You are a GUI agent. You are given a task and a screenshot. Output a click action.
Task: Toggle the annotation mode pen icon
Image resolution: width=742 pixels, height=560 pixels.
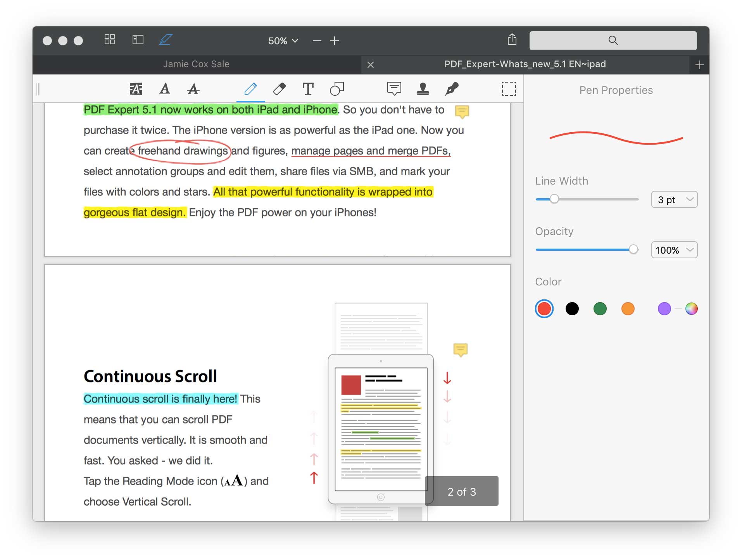coord(166,40)
